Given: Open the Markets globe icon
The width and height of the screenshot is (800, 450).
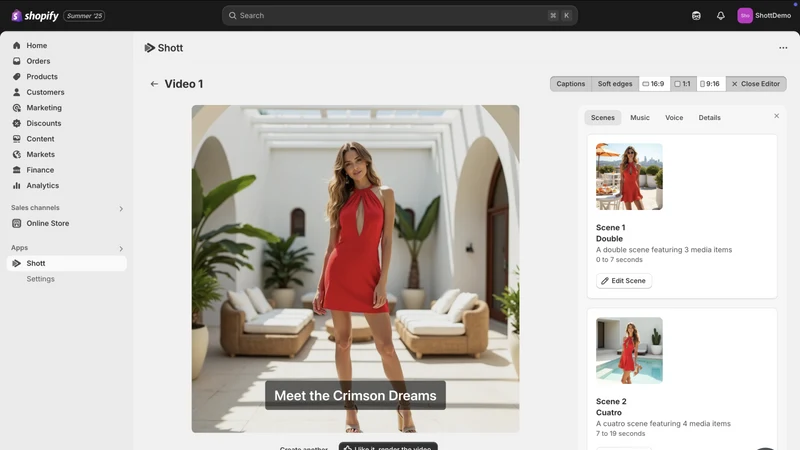Looking at the screenshot, I should click(17, 154).
